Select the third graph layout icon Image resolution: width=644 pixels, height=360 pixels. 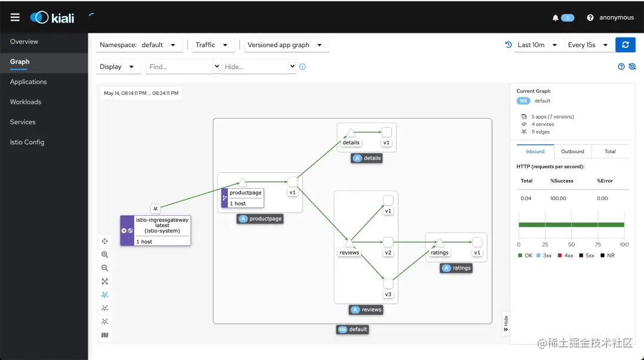click(x=105, y=322)
